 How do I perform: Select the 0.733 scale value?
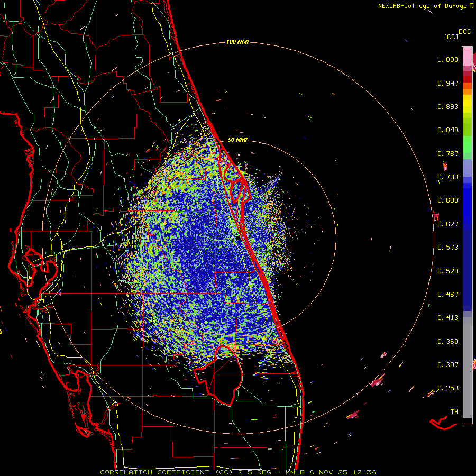pyautogui.click(x=448, y=177)
